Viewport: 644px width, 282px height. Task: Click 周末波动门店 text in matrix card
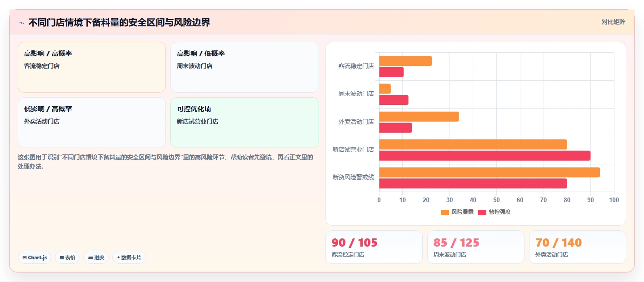195,66
